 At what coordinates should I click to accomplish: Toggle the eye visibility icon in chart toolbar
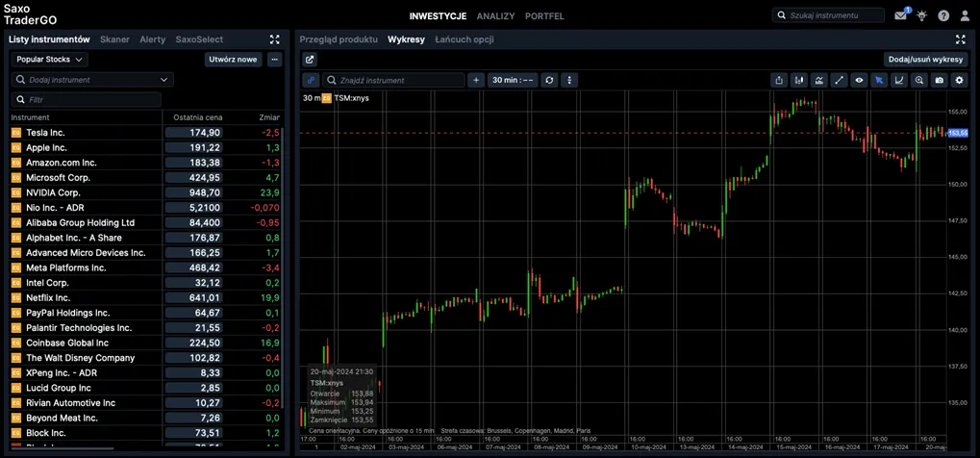pos(859,80)
